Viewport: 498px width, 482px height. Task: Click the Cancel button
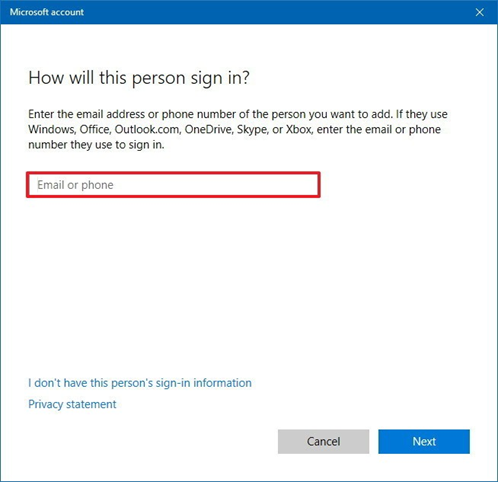point(323,441)
